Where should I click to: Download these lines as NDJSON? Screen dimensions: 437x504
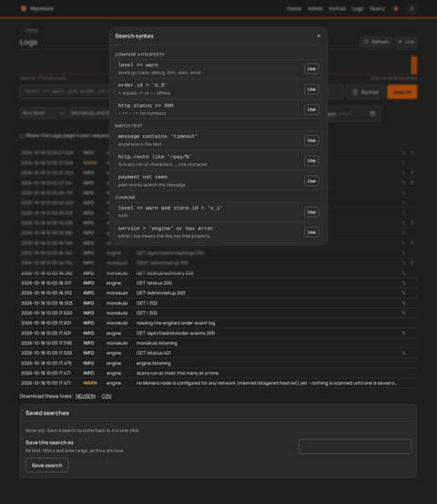(x=86, y=396)
